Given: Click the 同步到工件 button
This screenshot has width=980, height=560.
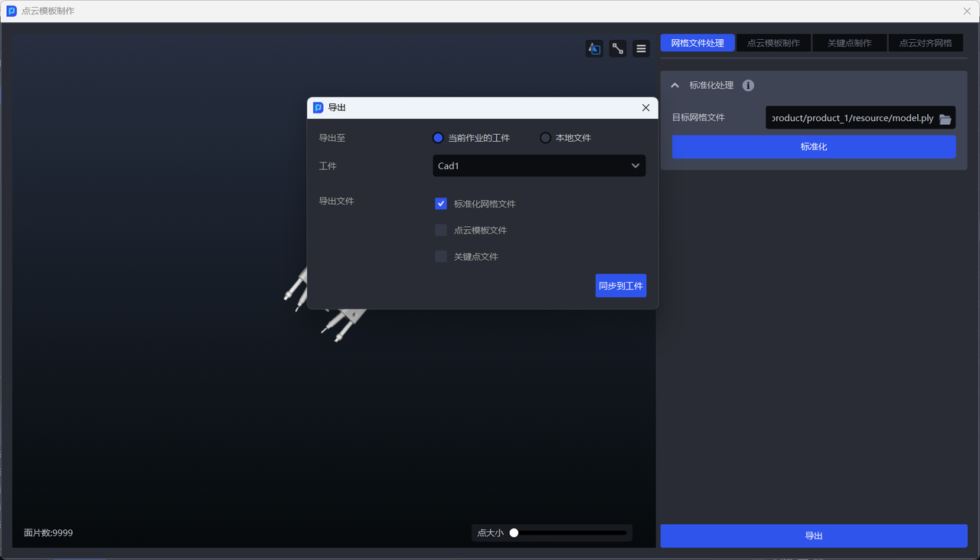Looking at the screenshot, I should pos(620,286).
